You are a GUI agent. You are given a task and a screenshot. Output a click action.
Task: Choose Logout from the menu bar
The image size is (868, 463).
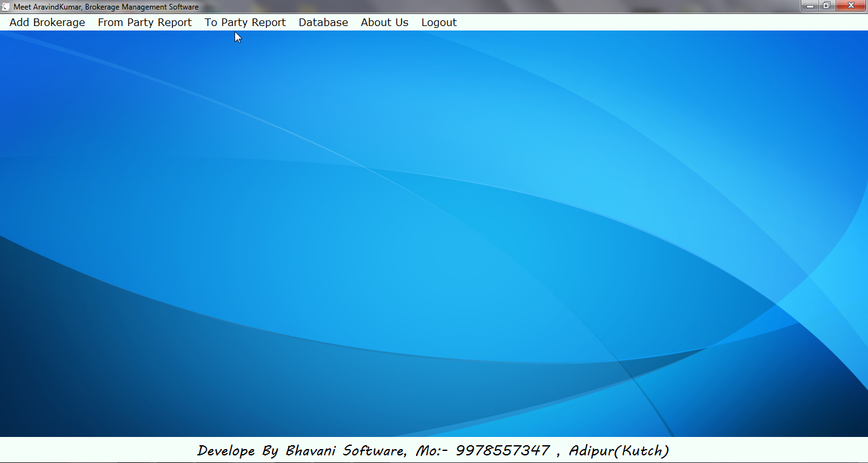point(439,22)
